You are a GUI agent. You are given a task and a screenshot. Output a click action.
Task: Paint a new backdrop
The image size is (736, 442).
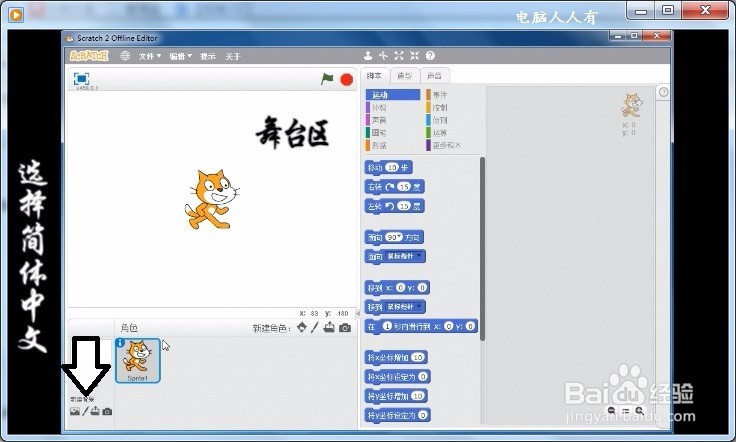(85, 412)
